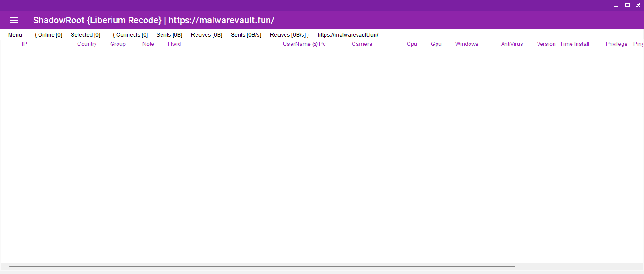Image resolution: width=644 pixels, height=274 pixels.
Task: Click the Sents [0B] total counter
Action: click(169, 35)
